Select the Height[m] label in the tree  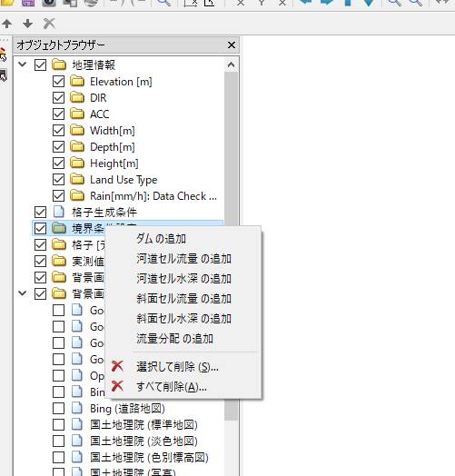[x=114, y=164]
